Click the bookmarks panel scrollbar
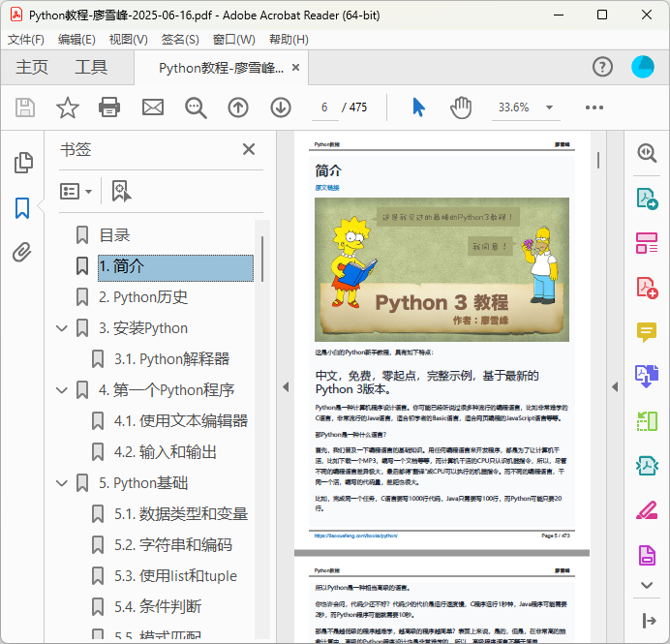This screenshot has width=670, height=644. 262,259
